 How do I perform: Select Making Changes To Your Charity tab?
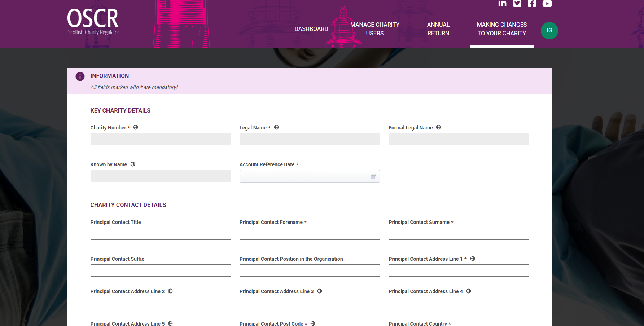(502, 29)
